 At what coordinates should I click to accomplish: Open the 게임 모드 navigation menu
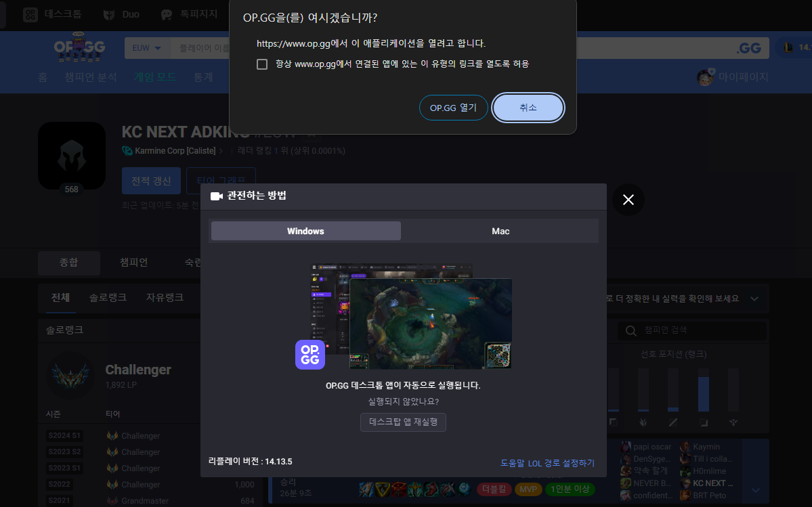coord(153,77)
